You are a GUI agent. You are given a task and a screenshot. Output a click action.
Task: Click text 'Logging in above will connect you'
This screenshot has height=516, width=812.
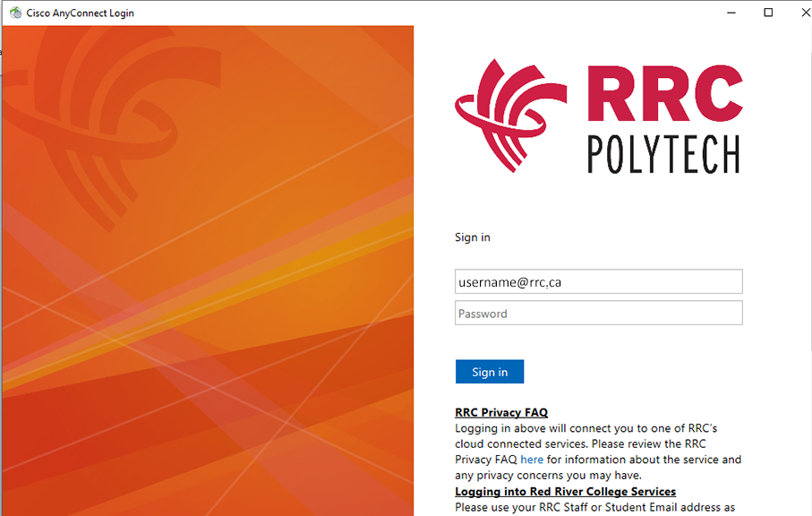(544, 428)
